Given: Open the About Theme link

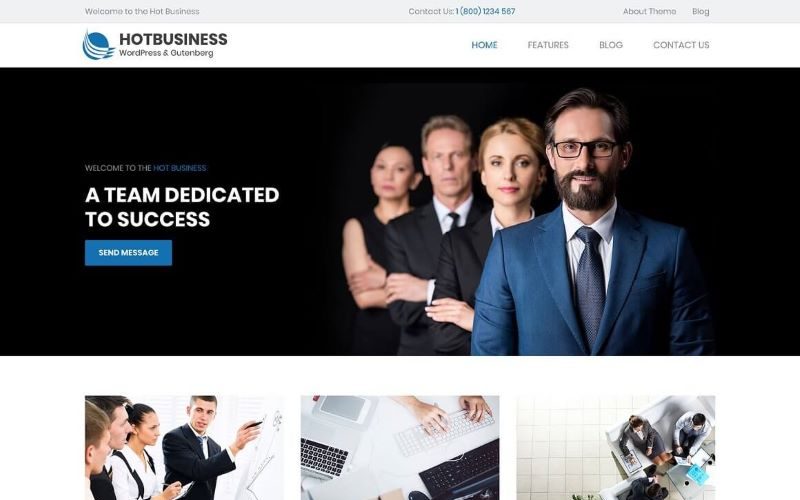Looking at the screenshot, I should point(649,11).
